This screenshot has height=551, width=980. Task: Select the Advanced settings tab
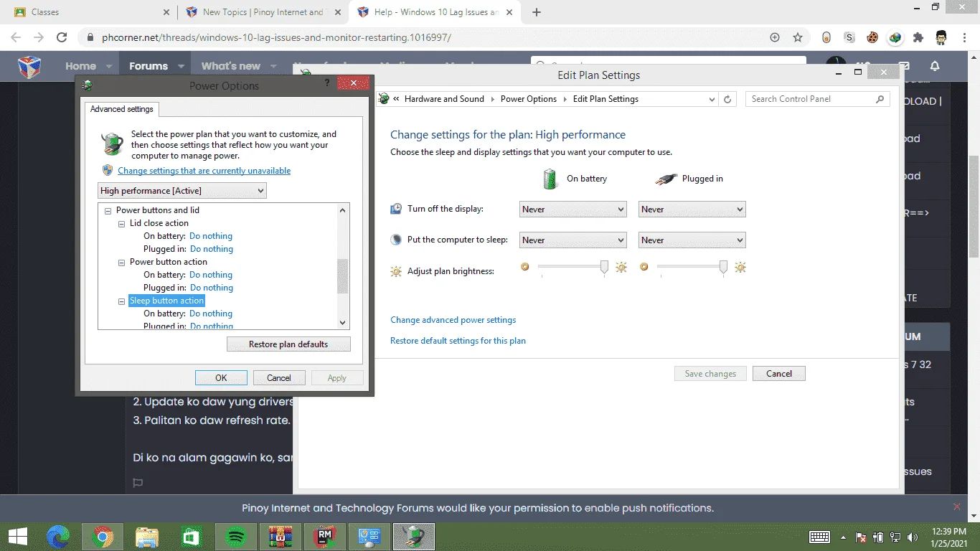122,109
